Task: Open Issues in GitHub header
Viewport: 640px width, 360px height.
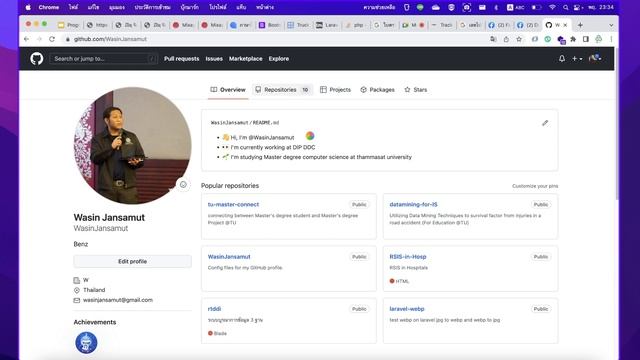Action: 214,59
